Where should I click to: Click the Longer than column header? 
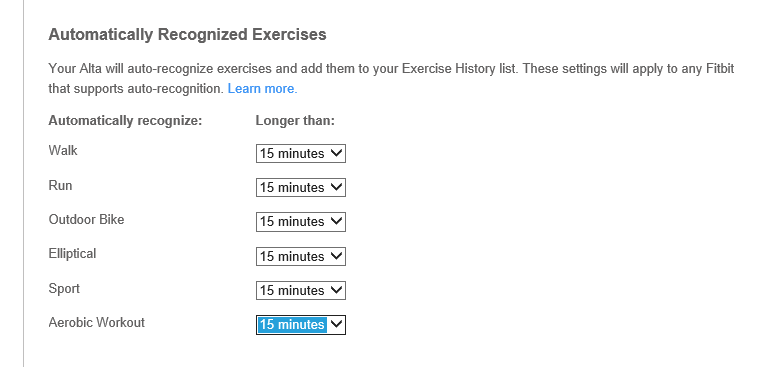tap(295, 121)
